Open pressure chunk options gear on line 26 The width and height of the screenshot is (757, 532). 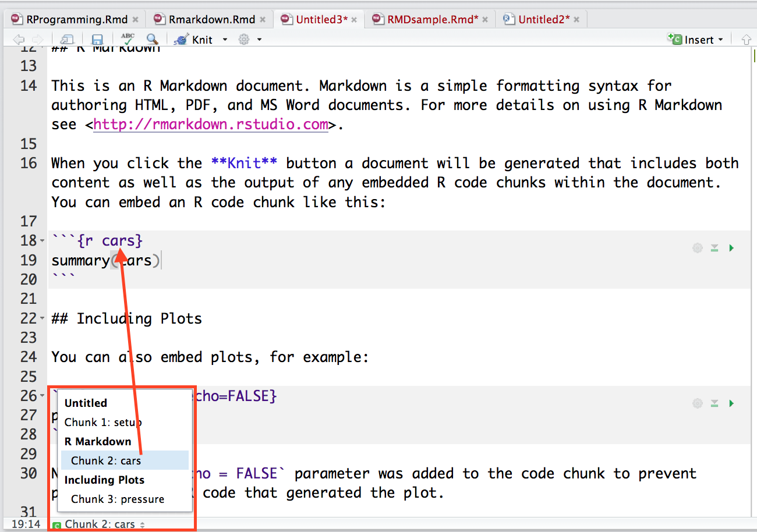697,403
